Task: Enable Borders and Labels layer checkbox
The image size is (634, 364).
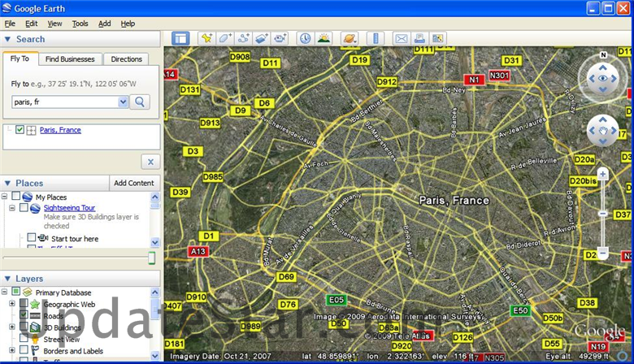Action: 24,349
